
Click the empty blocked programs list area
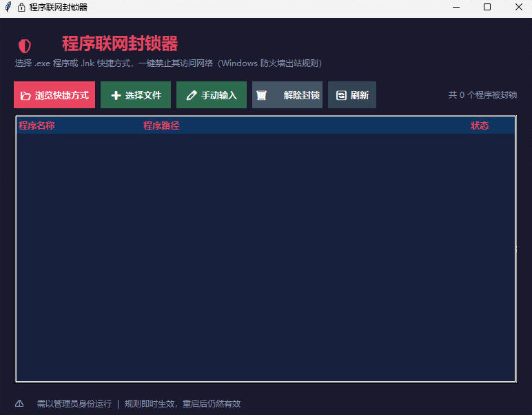[x=265, y=255]
